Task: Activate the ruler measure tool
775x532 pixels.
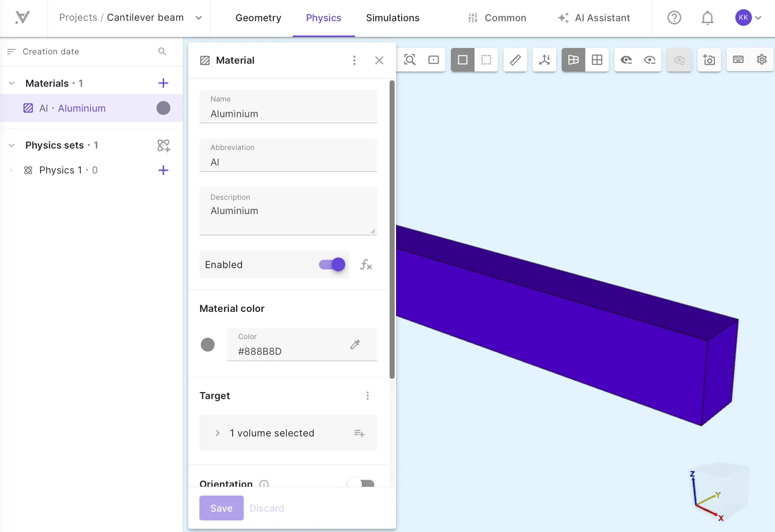Action: point(515,60)
